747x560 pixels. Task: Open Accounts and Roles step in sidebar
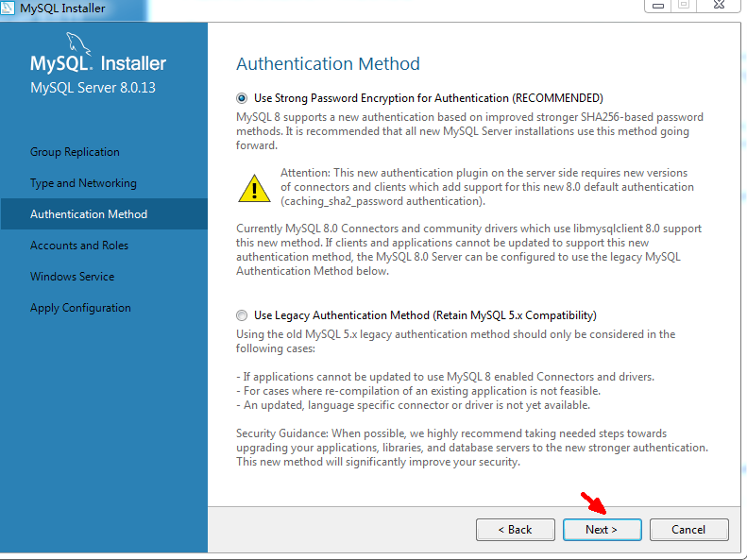click(79, 246)
